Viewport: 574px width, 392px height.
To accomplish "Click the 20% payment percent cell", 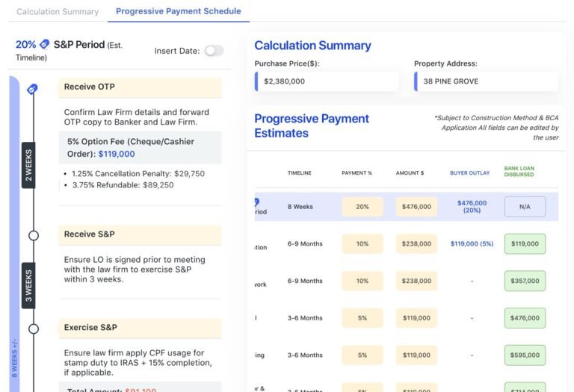I will click(362, 207).
